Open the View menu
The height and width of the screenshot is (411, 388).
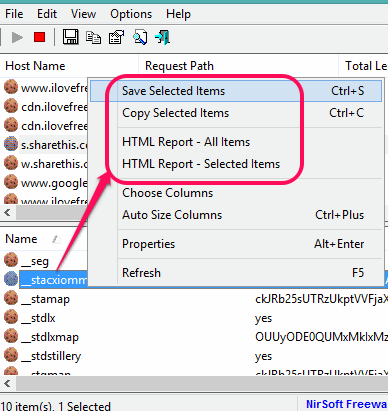click(x=83, y=14)
